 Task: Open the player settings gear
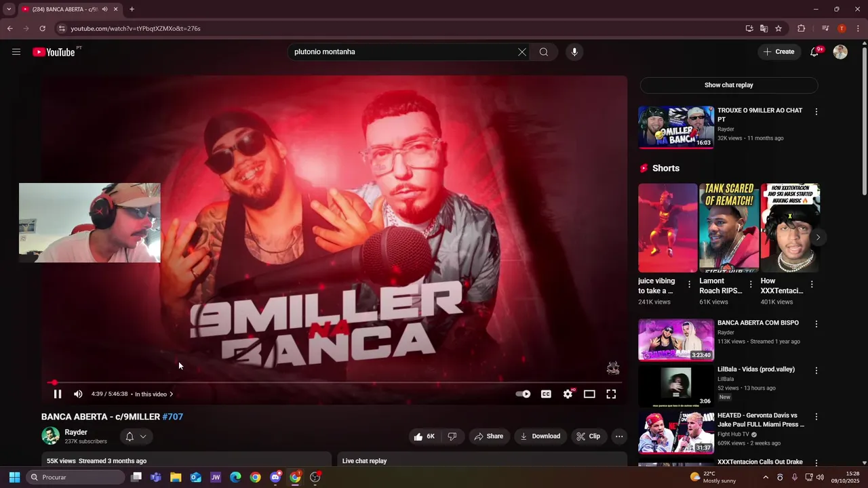pos(568,394)
